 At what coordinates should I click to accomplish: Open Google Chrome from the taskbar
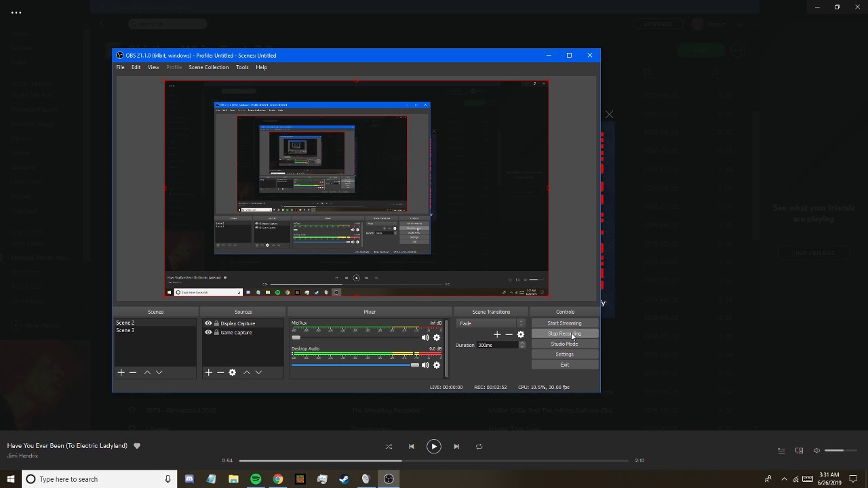[278, 479]
